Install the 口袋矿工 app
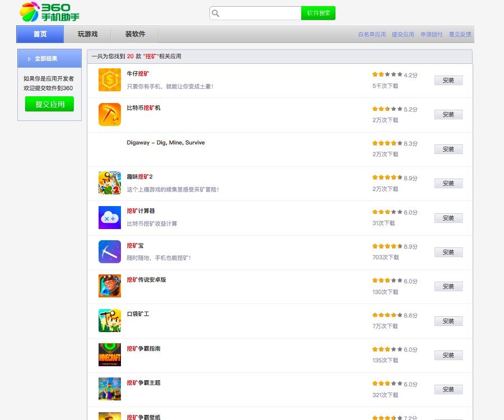504x420 pixels. coord(449,321)
